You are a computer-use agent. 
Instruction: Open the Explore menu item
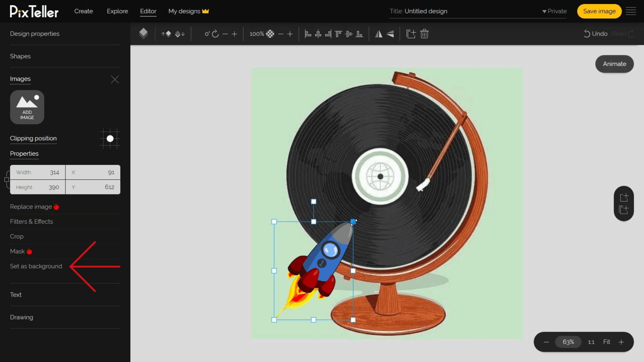click(x=117, y=11)
